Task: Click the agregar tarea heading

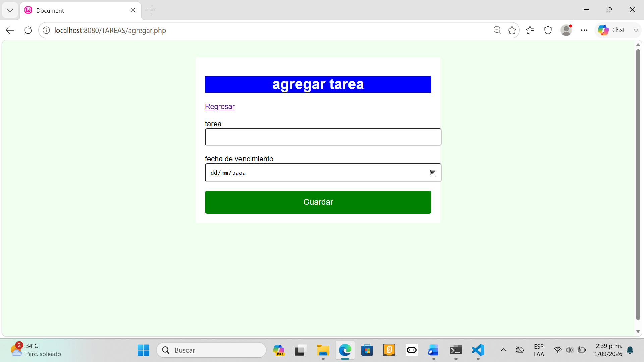Action: click(318, 84)
